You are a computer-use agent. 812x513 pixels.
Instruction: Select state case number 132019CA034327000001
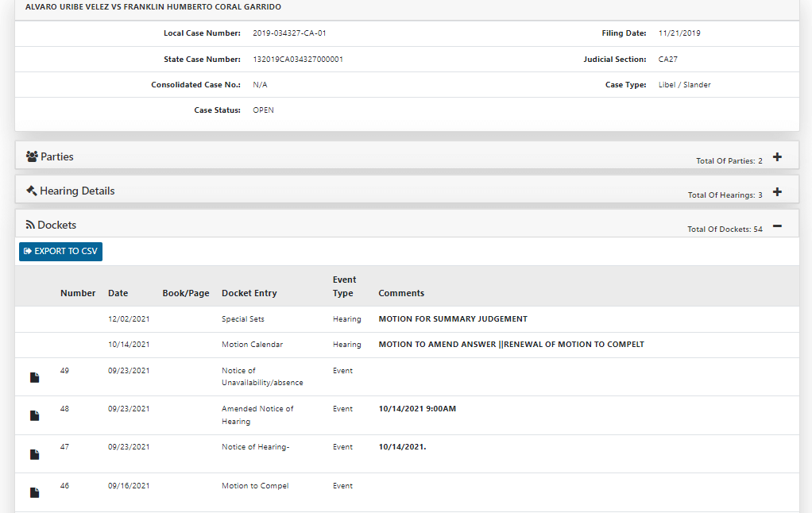298,59
